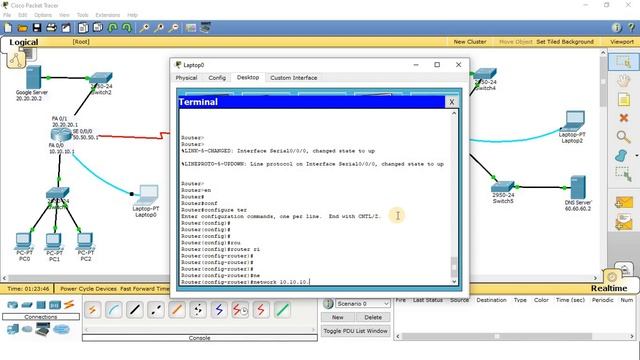Open a file with the folder icon
This screenshot has height=360, width=640.
pyautogui.click(x=22, y=28)
